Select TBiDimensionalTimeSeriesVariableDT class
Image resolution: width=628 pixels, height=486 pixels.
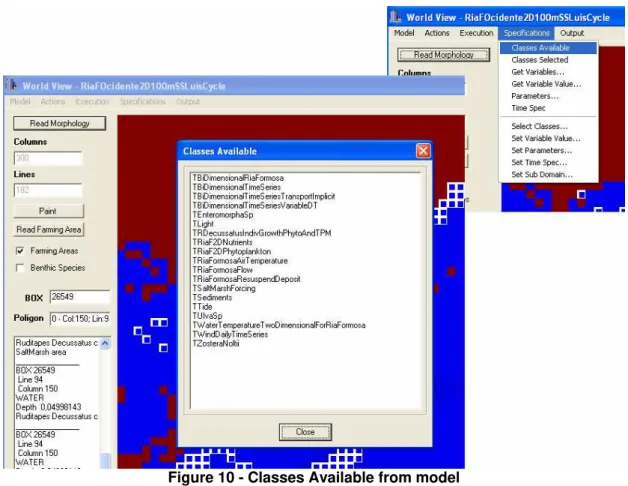pyautogui.click(x=255, y=206)
